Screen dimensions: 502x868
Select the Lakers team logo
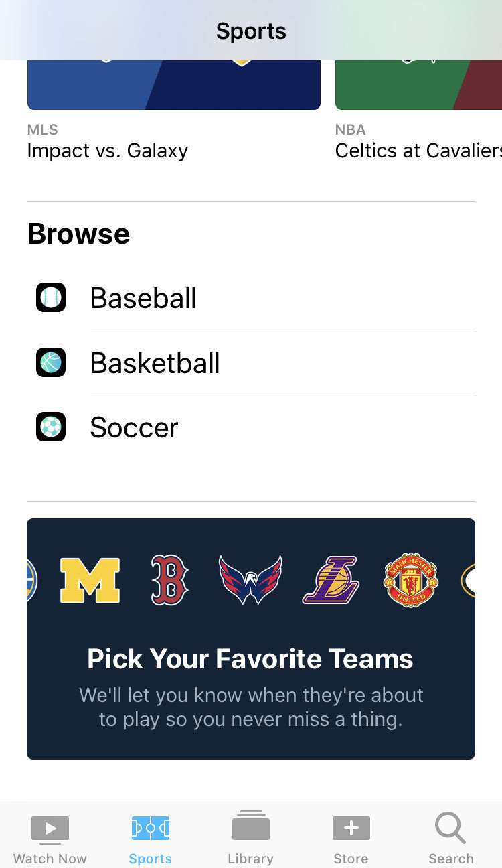[x=331, y=580]
